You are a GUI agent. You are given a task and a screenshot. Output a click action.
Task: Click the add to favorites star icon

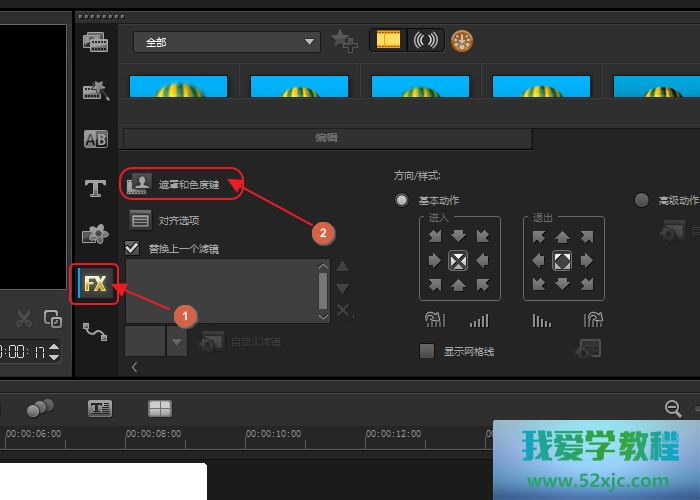pyautogui.click(x=343, y=41)
